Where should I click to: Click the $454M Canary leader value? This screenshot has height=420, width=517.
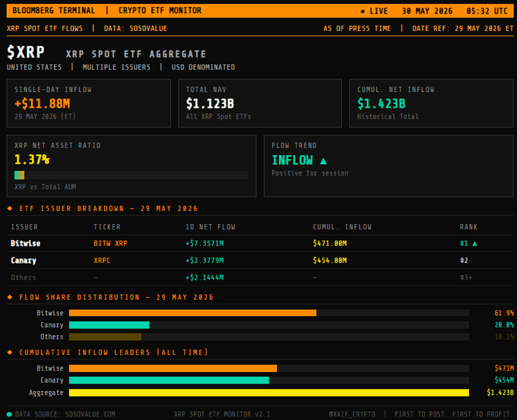504,381
